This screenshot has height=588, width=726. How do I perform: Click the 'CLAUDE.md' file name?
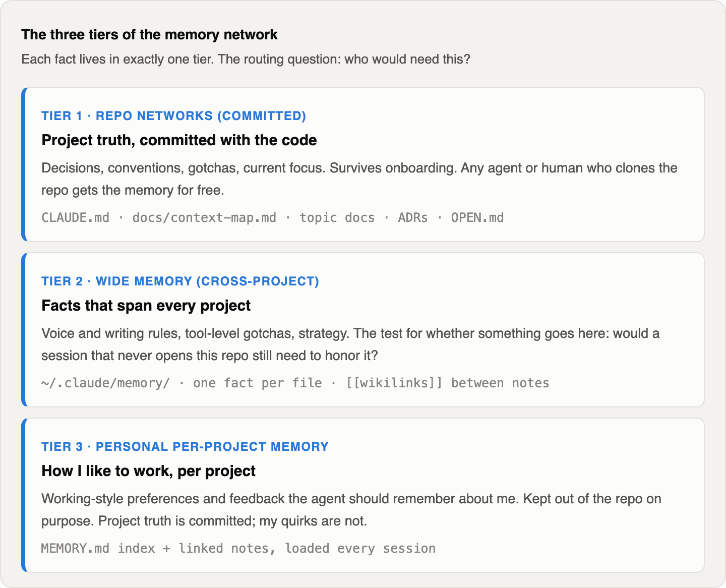tap(75, 217)
